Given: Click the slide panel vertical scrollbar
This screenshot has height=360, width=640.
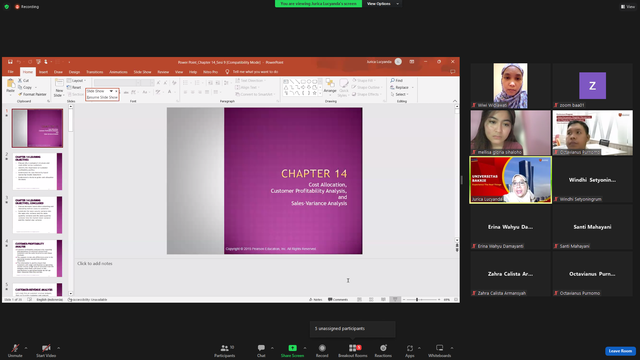Looking at the screenshot, I should click(x=71, y=200).
